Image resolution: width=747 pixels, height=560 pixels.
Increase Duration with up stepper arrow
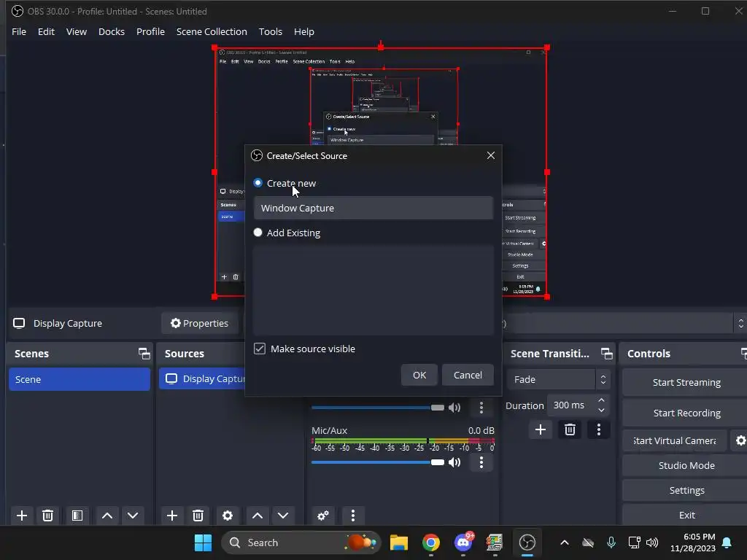coord(601,400)
